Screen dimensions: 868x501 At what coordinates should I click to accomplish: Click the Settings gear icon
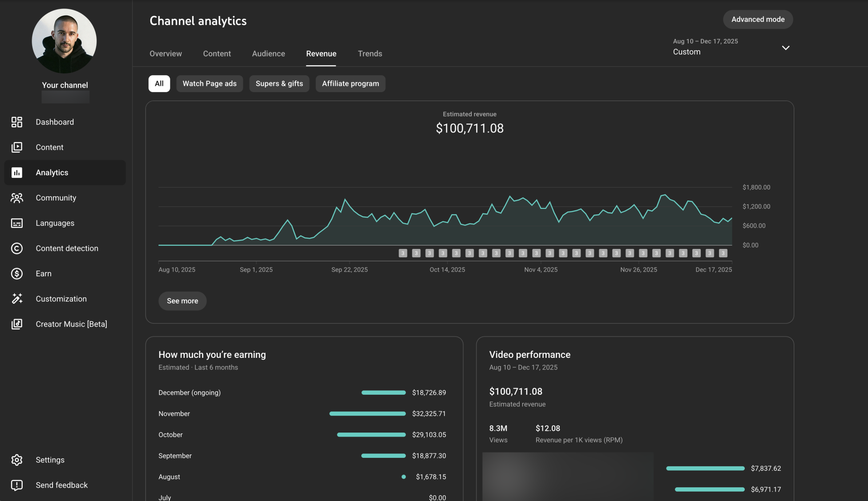pyautogui.click(x=17, y=460)
